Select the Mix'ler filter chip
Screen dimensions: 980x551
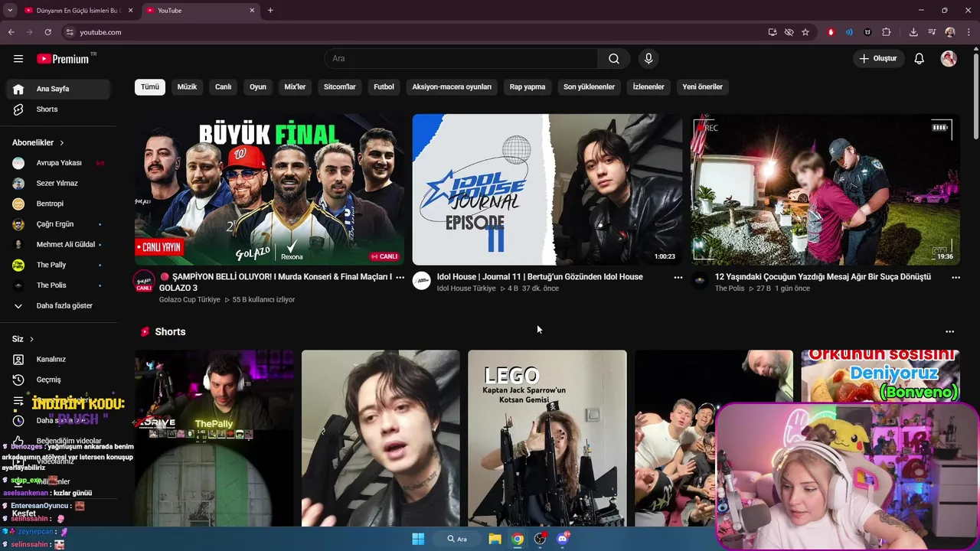[x=295, y=86]
